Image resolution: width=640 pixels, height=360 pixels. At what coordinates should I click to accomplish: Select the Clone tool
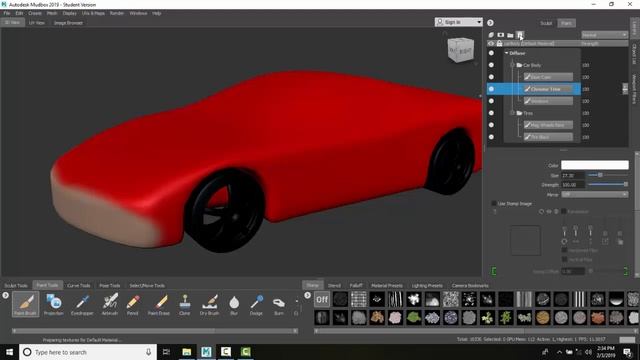184,304
